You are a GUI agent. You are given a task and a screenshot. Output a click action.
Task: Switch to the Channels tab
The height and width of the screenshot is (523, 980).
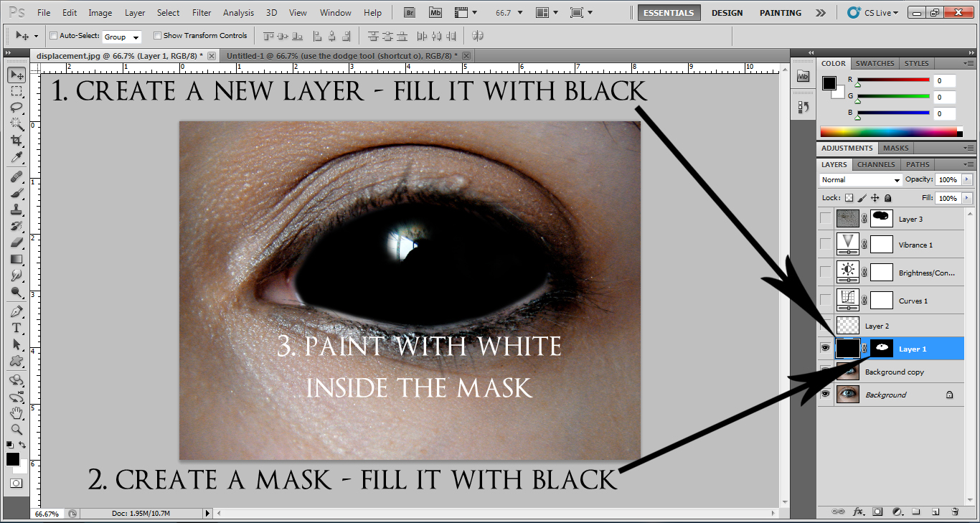pos(875,164)
